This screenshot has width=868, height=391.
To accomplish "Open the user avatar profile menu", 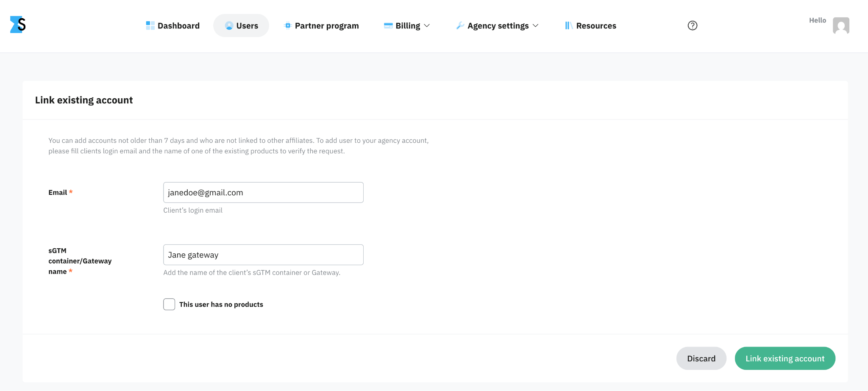I will pos(841,25).
